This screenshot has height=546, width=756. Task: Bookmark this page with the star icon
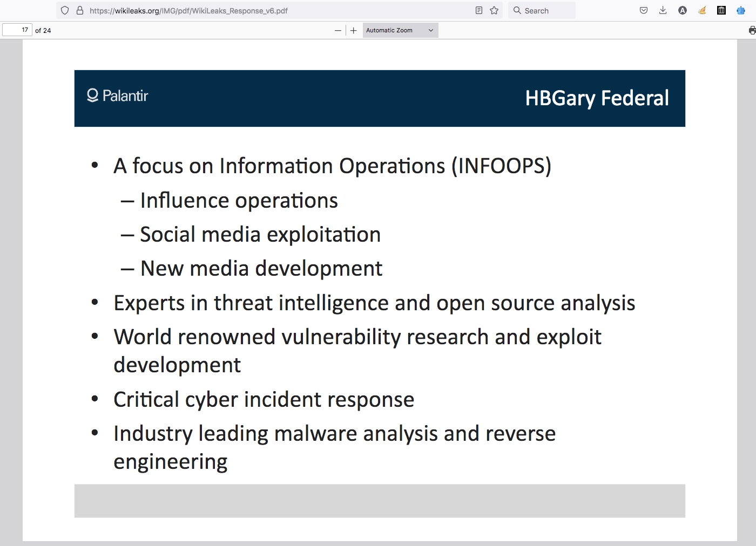click(x=494, y=10)
